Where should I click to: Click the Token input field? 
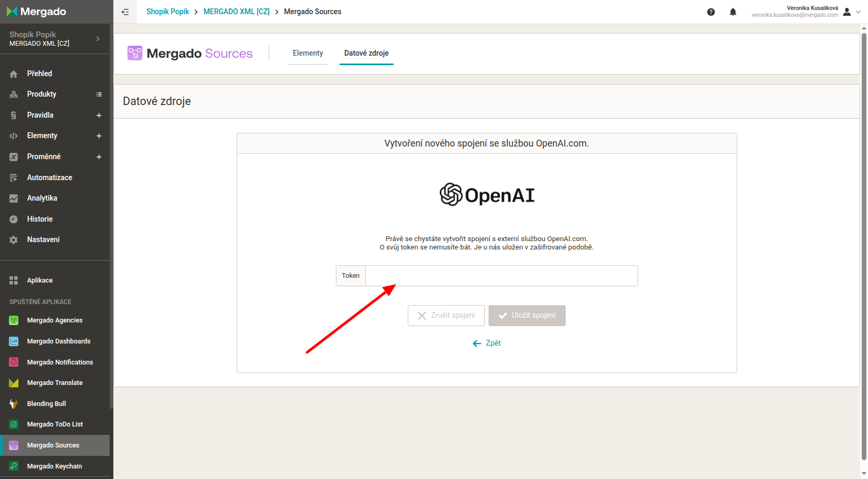[502, 276]
